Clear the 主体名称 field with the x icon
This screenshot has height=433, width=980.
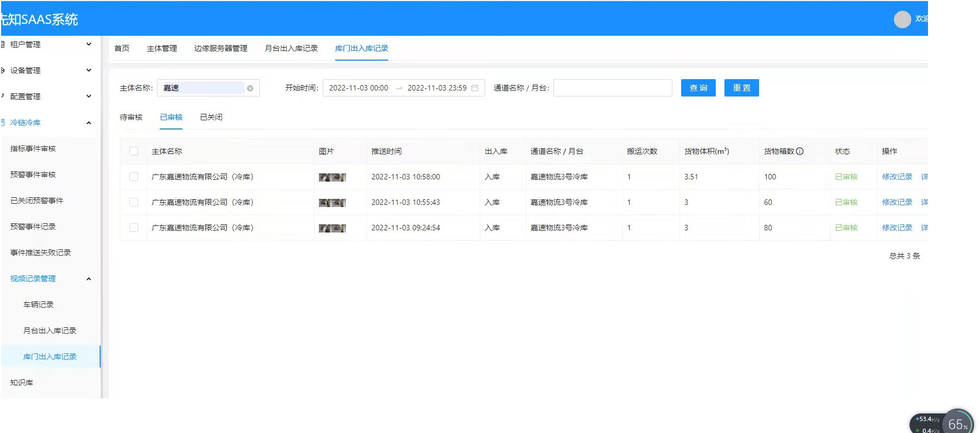[x=250, y=88]
